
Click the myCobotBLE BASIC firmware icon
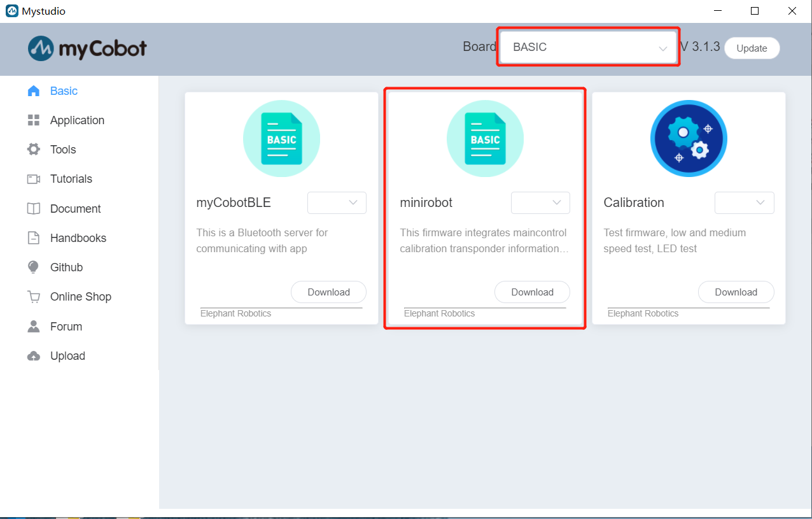point(281,138)
